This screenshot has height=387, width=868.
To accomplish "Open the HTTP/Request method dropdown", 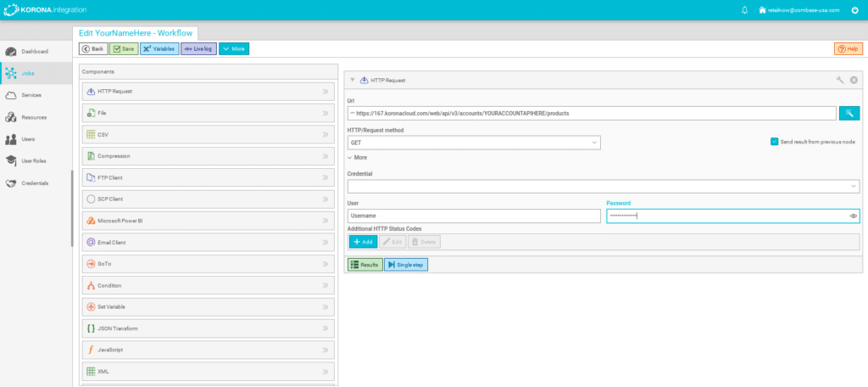I will coord(474,143).
